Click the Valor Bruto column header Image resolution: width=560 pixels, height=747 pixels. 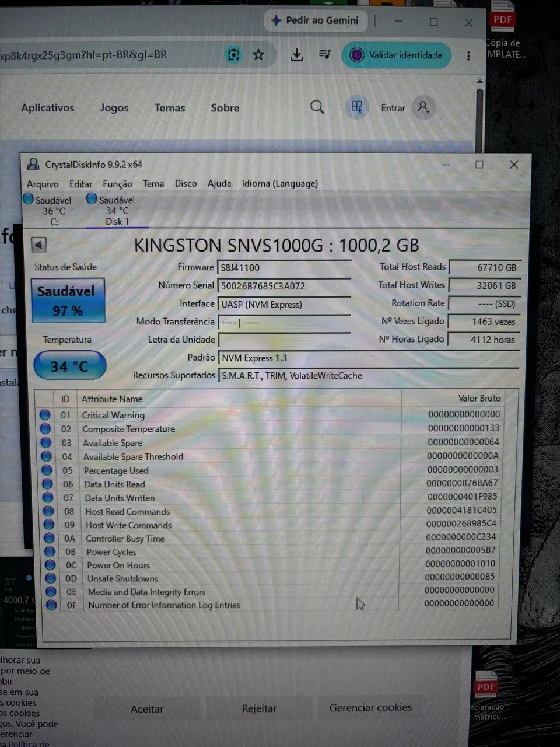480,398
